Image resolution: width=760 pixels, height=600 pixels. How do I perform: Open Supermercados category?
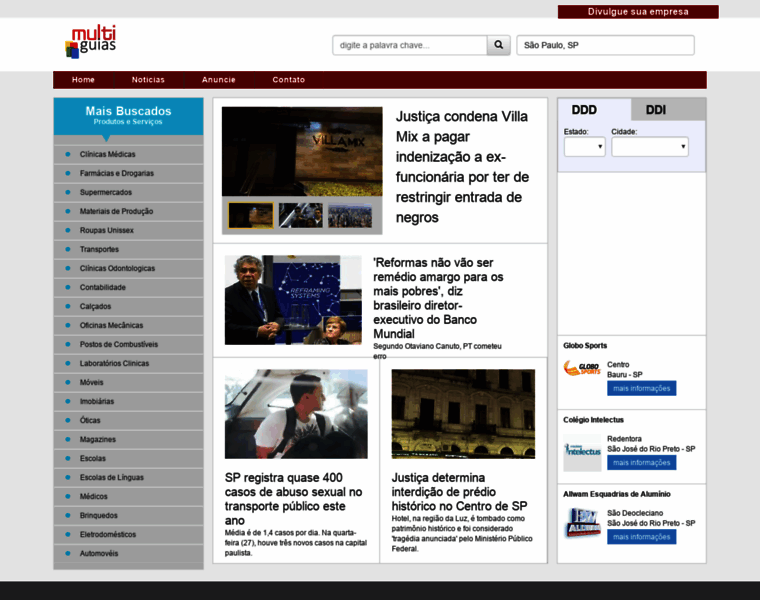[128, 192]
